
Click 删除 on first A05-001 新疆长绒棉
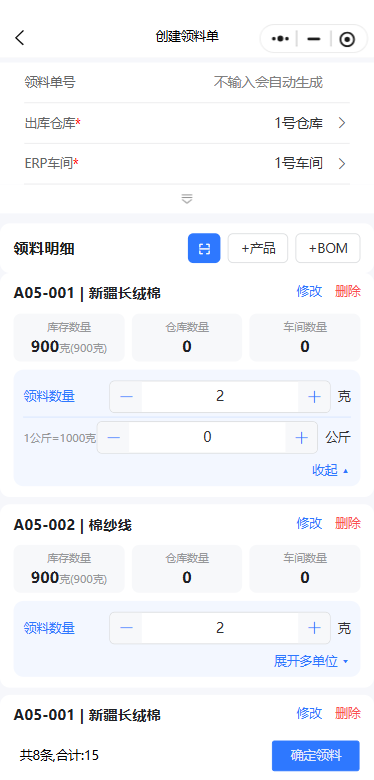point(348,292)
